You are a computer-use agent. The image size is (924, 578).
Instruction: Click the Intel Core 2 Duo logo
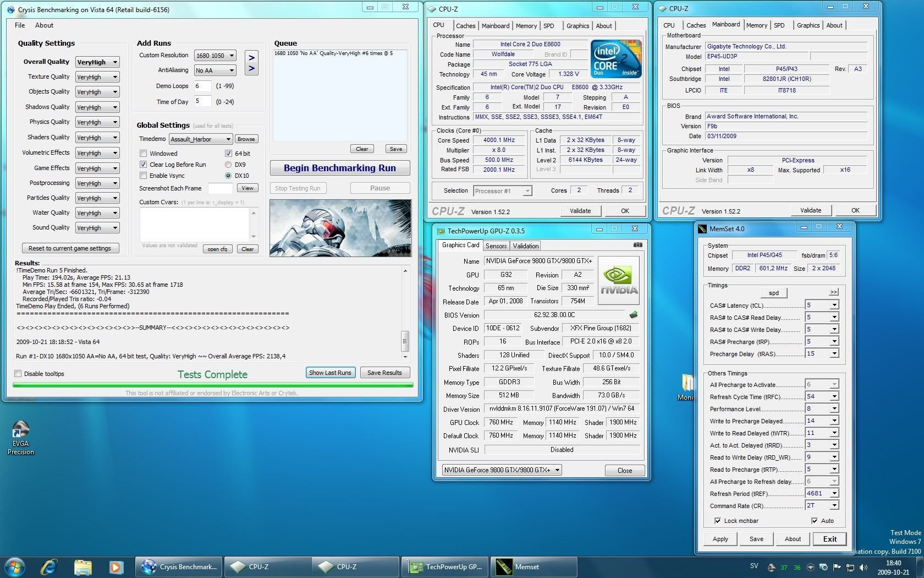[x=616, y=58]
